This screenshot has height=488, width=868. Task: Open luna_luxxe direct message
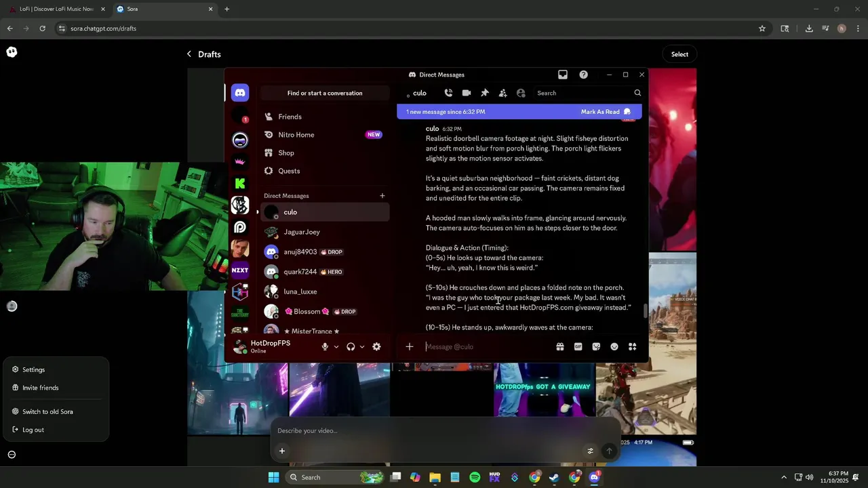click(325, 291)
